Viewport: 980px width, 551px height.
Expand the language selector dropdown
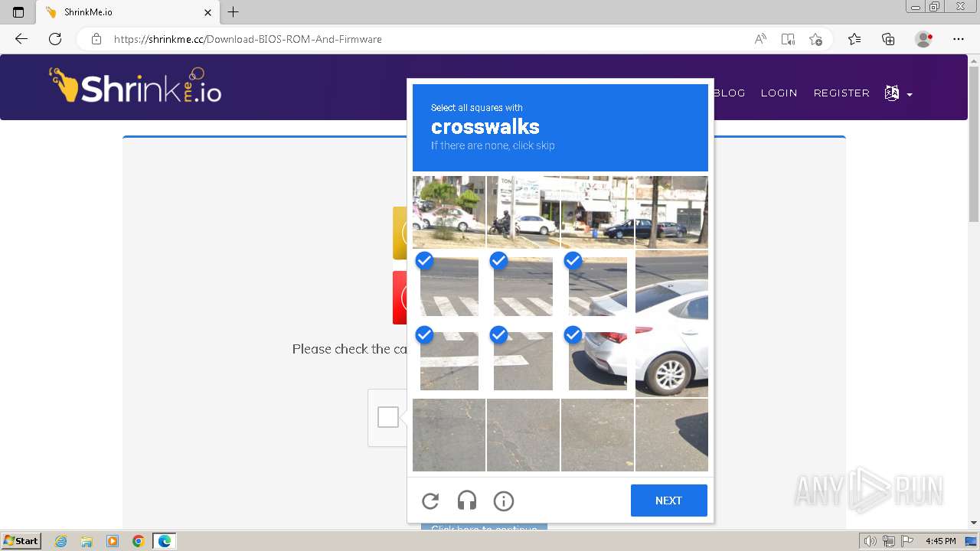pyautogui.click(x=898, y=93)
